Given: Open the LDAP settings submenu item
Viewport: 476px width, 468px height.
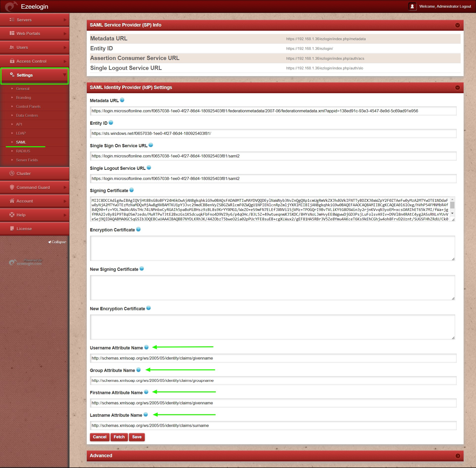Looking at the screenshot, I should point(21,133).
